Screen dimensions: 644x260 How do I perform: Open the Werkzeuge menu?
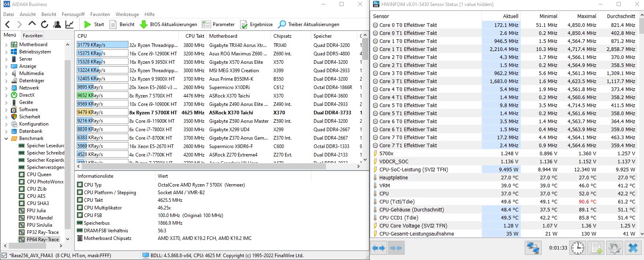click(x=127, y=14)
